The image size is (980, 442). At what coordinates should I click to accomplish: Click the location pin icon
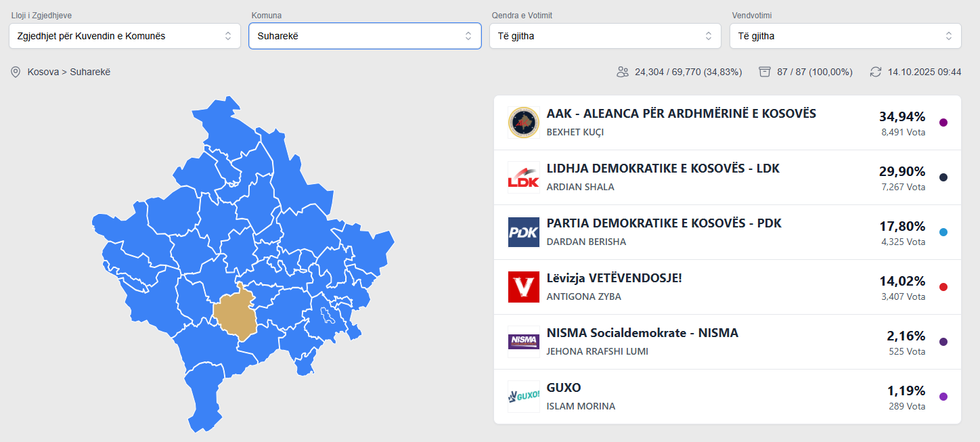tap(15, 73)
